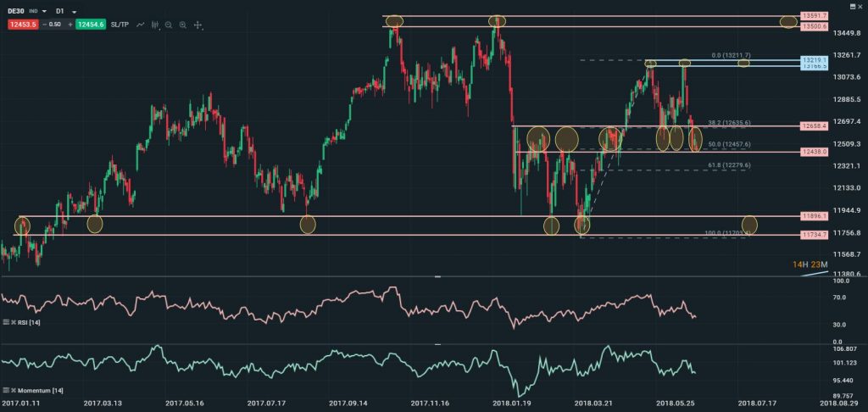Grab the divider handle above RSI panel
The image size is (868, 412).
pyautogui.click(x=437, y=276)
